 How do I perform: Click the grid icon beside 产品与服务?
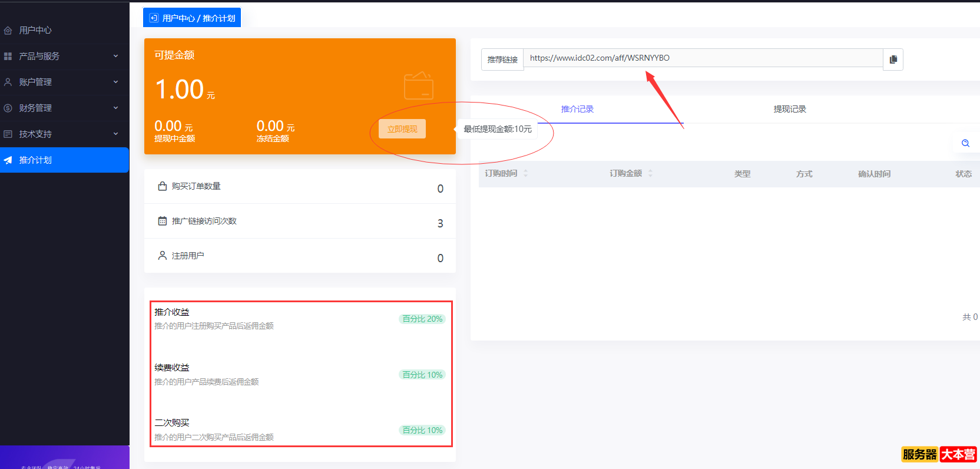point(8,56)
